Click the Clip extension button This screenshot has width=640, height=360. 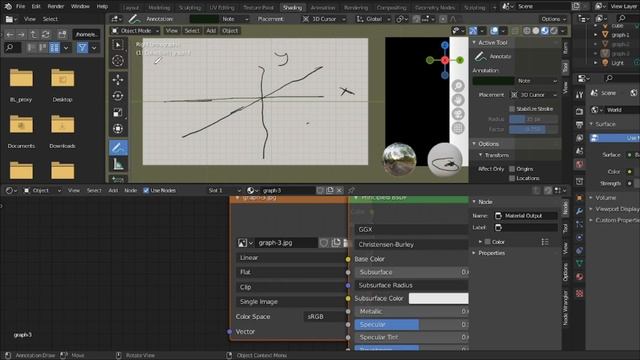click(x=291, y=287)
